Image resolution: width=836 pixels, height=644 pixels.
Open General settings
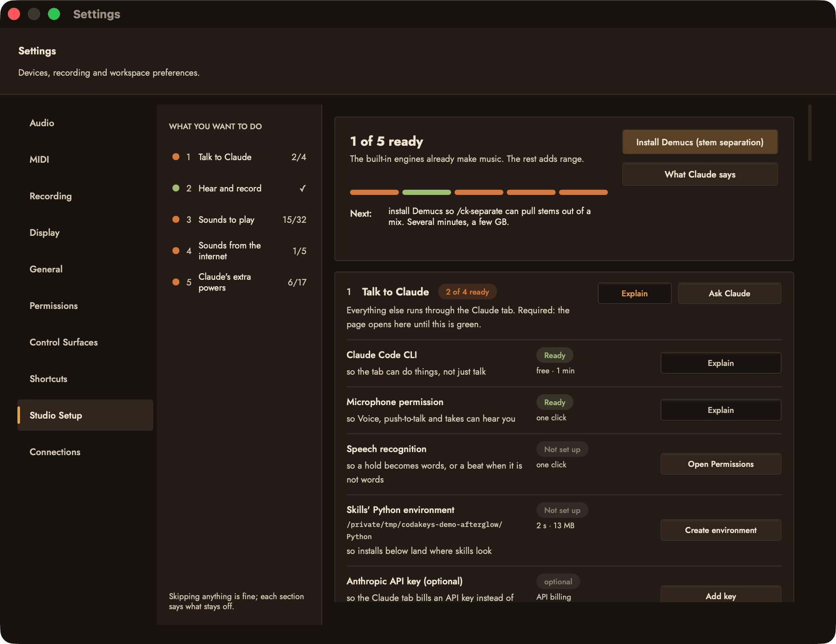[85, 269]
